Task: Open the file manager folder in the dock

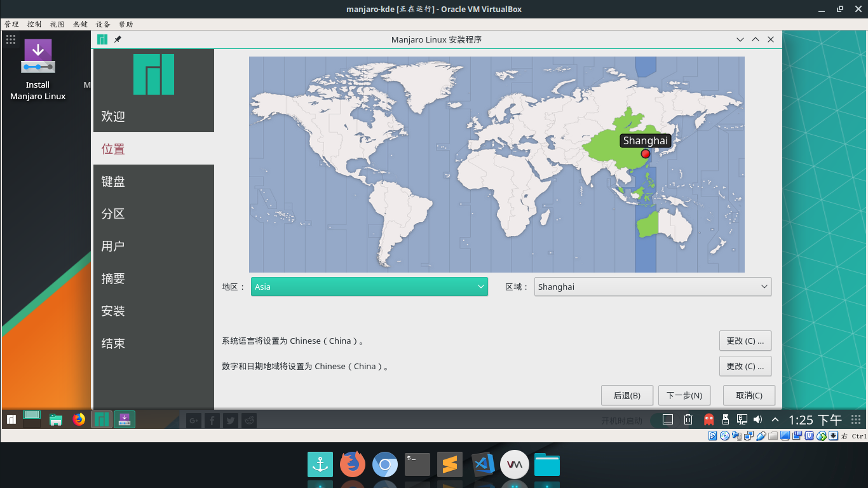Action: (x=547, y=464)
